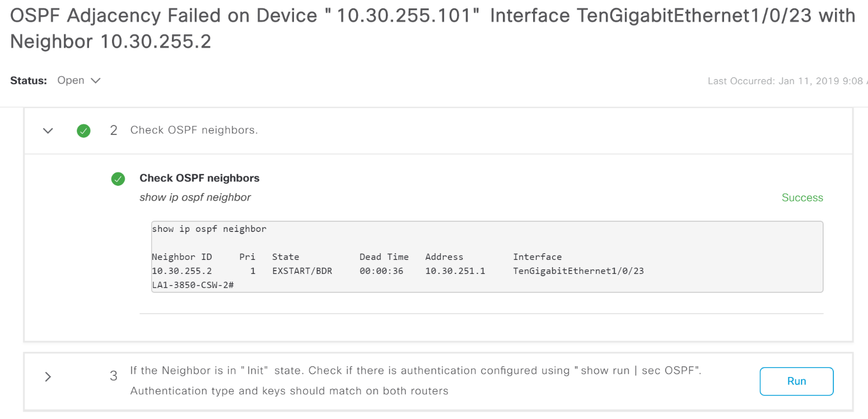This screenshot has height=419, width=868.
Task: Click address 10.30.251.1 in the output
Action: pos(455,271)
